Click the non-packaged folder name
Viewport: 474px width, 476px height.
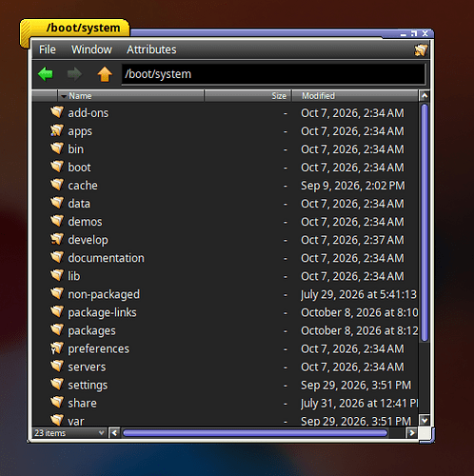(x=104, y=294)
